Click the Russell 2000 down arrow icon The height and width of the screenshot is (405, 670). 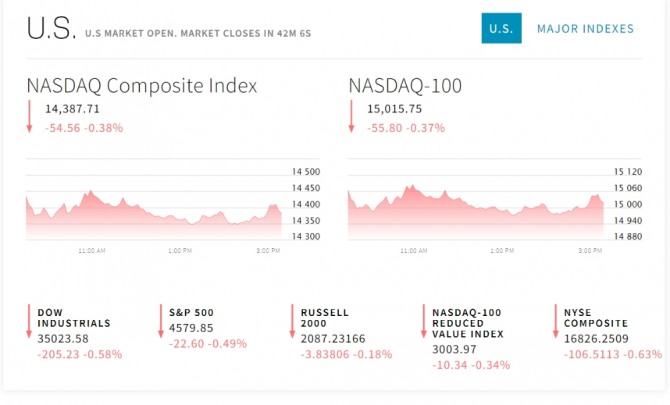click(292, 322)
